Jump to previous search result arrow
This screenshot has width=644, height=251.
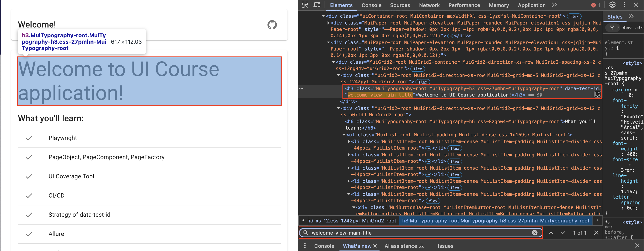pyautogui.click(x=551, y=233)
